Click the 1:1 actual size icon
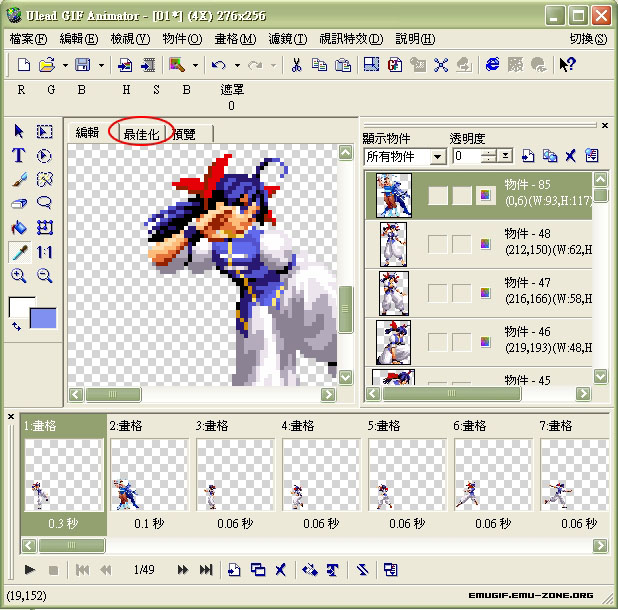 tap(44, 252)
